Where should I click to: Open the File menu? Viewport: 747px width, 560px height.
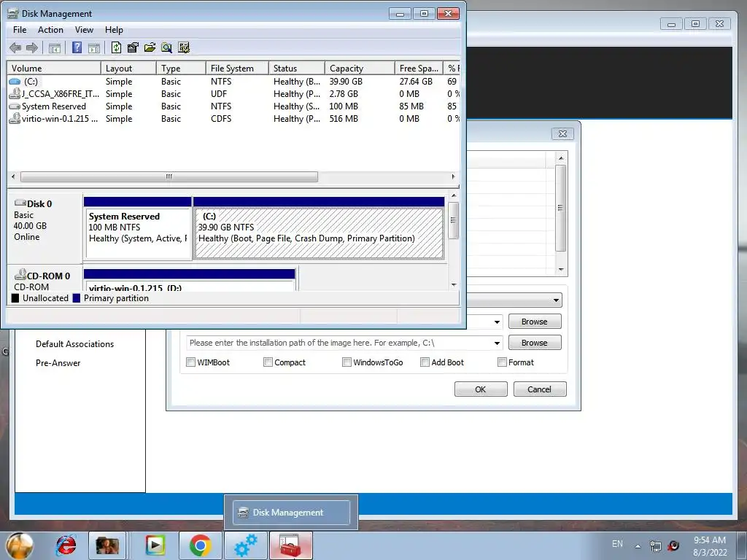coord(20,29)
